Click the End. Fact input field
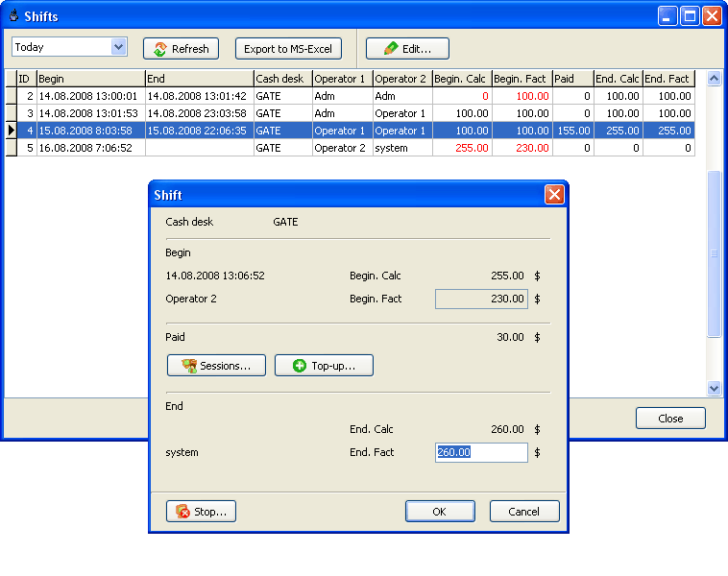The height and width of the screenshot is (576, 728). click(x=481, y=452)
